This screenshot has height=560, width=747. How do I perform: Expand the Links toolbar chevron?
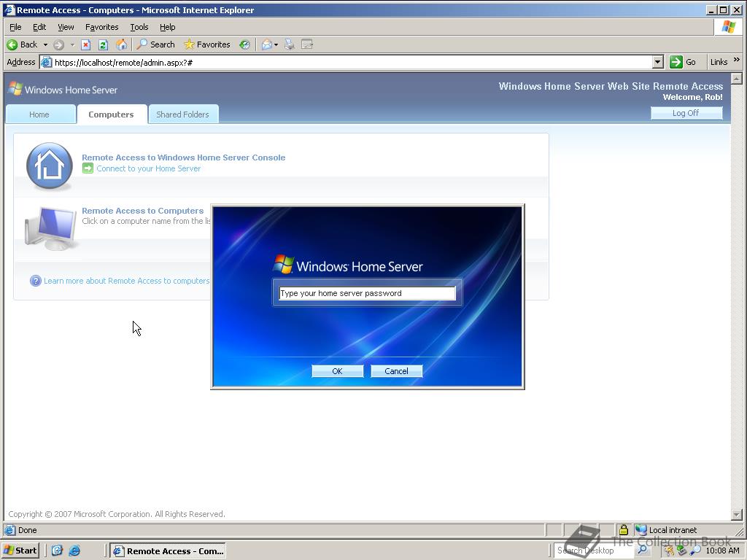point(737,60)
